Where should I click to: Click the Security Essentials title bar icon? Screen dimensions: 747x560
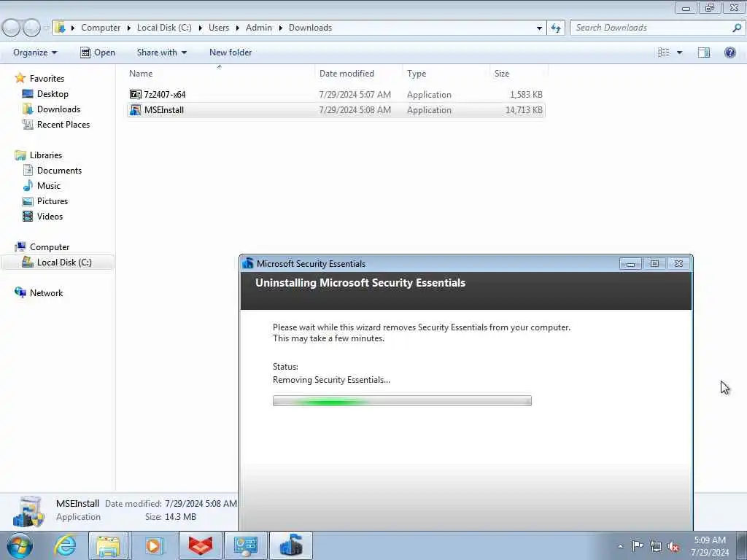point(248,264)
